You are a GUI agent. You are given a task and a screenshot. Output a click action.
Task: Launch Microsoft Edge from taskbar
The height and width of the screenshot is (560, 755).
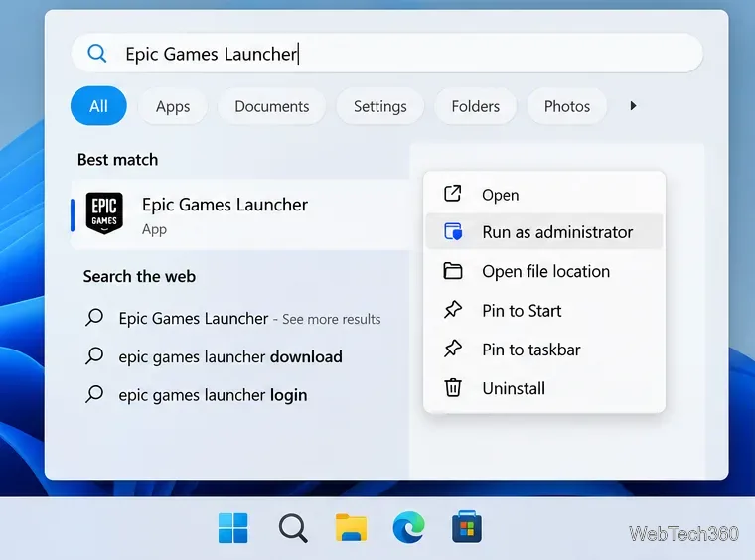coord(409,527)
